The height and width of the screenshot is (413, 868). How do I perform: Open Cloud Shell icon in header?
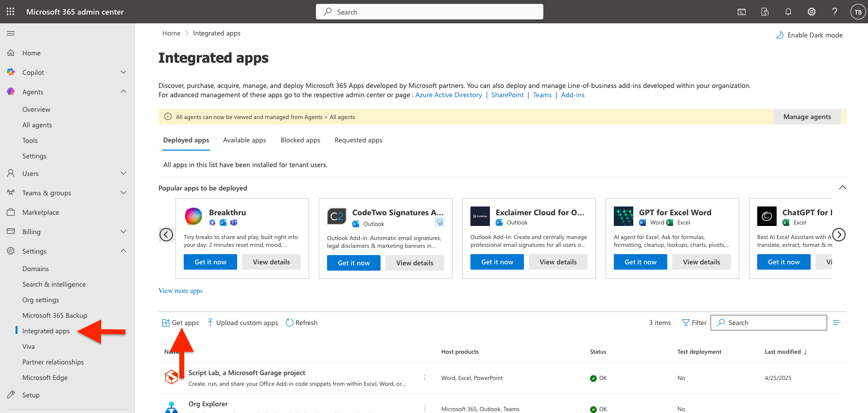click(x=742, y=12)
